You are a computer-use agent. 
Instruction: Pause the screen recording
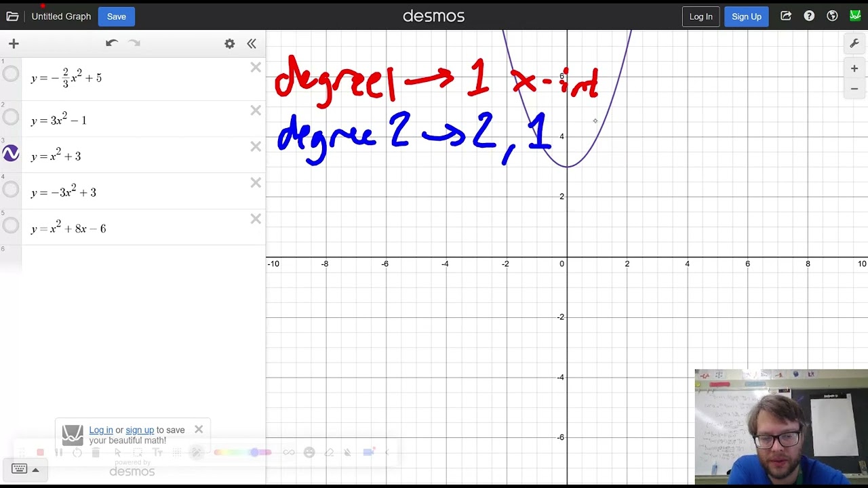(59, 453)
